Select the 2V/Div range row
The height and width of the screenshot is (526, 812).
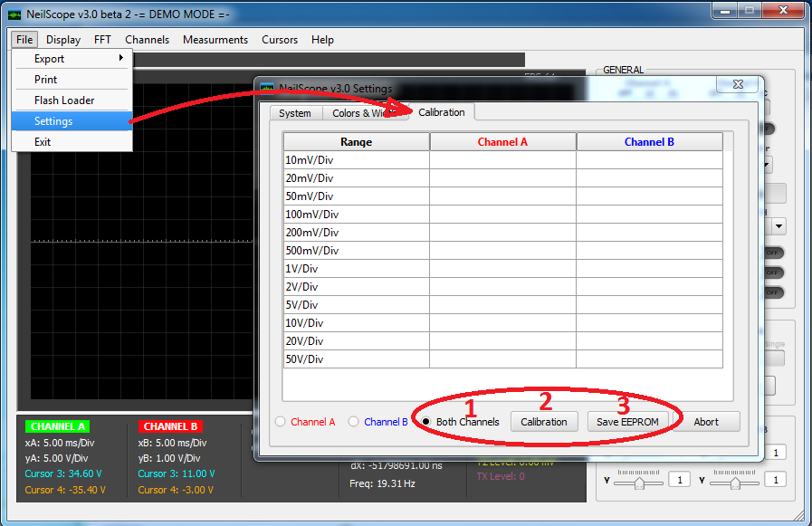[502, 287]
